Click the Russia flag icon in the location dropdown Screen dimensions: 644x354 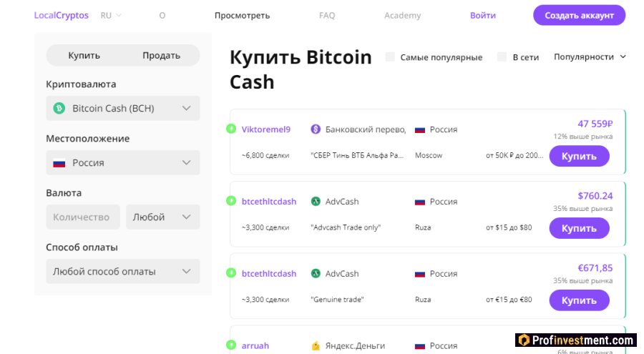[59, 163]
